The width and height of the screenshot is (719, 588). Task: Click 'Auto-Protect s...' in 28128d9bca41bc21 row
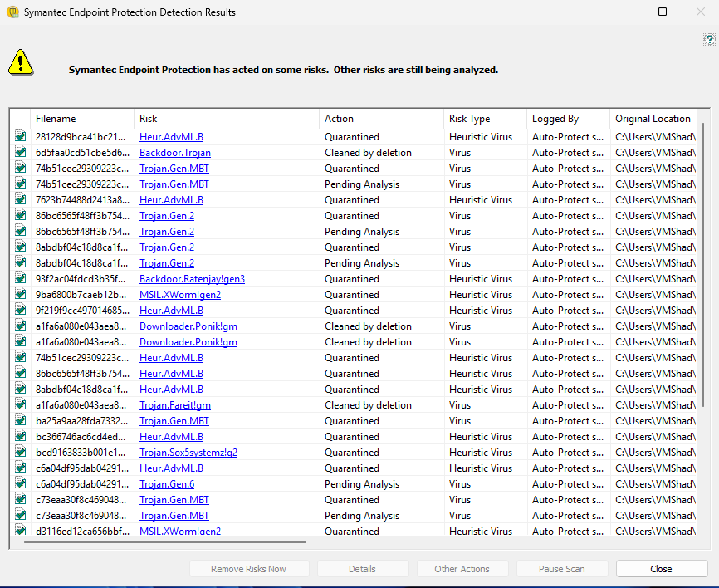pyautogui.click(x=568, y=137)
